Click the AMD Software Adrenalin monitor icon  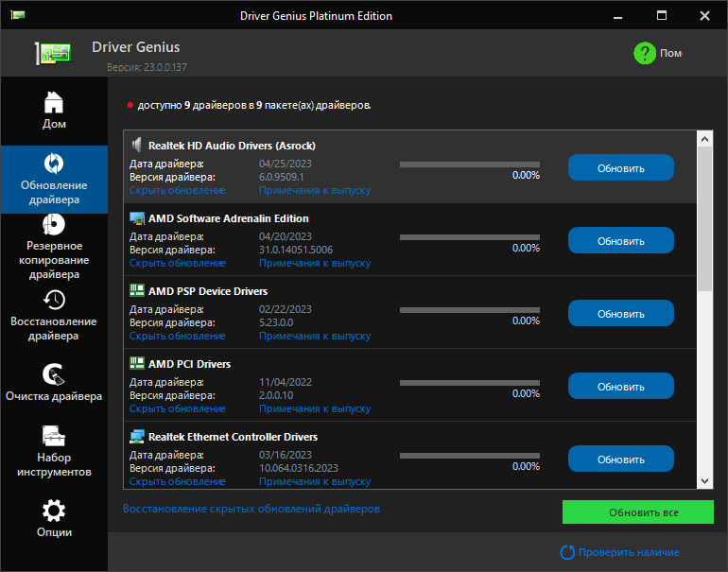[137, 217]
